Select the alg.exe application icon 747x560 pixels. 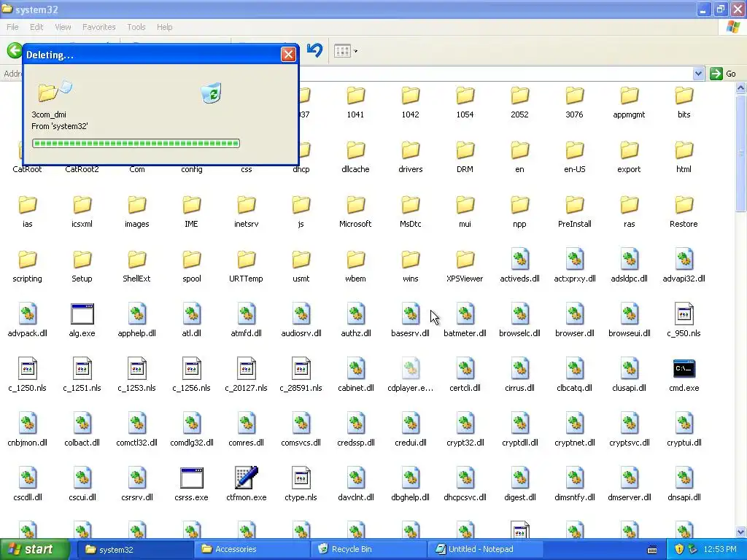click(x=82, y=314)
